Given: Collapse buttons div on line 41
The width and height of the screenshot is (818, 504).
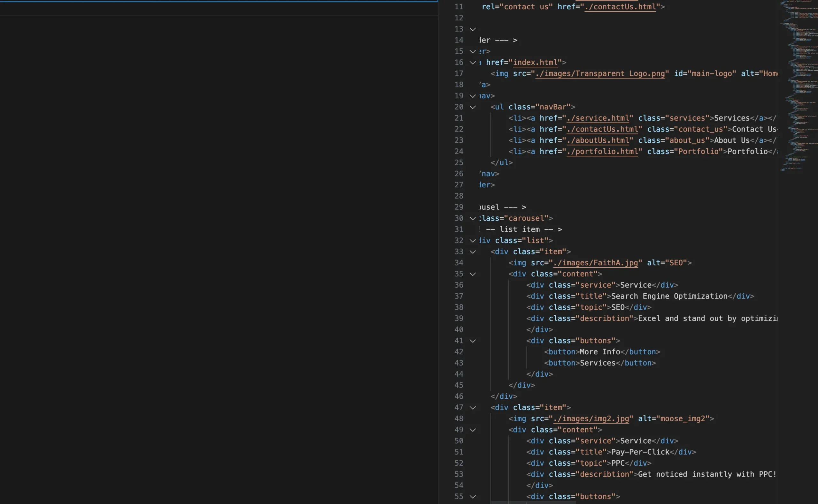Looking at the screenshot, I should pyautogui.click(x=473, y=341).
